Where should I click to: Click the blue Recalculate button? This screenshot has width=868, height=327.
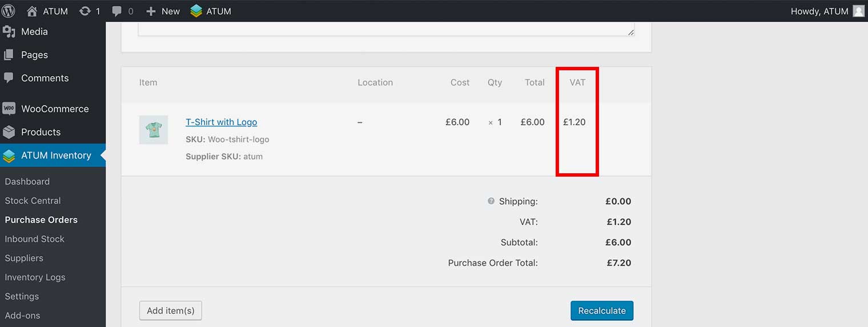[x=602, y=311]
